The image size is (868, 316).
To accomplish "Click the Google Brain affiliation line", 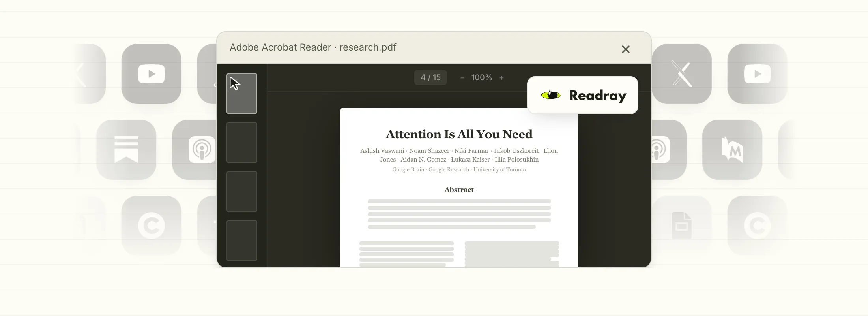I will 459,169.
